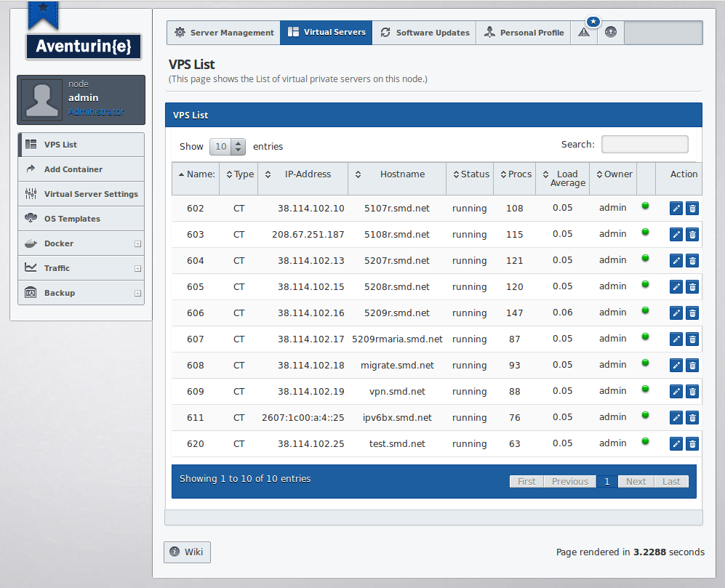The width and height of the screenshot is (725, 588).
Task: Click the Administrator role link
Action: pos(96,112)
